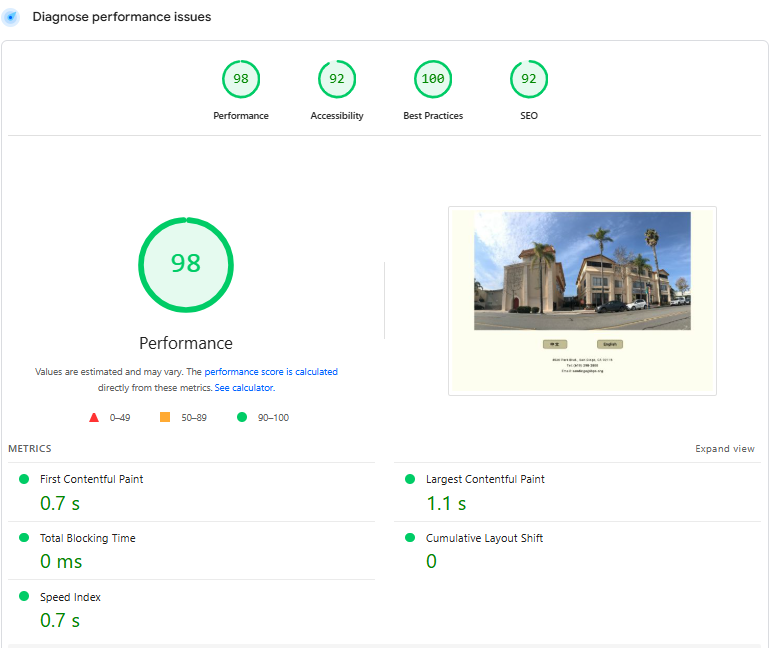Click the 'Diagnose performance issues' heading
The image size is (772, 648).
pos(122,17)
